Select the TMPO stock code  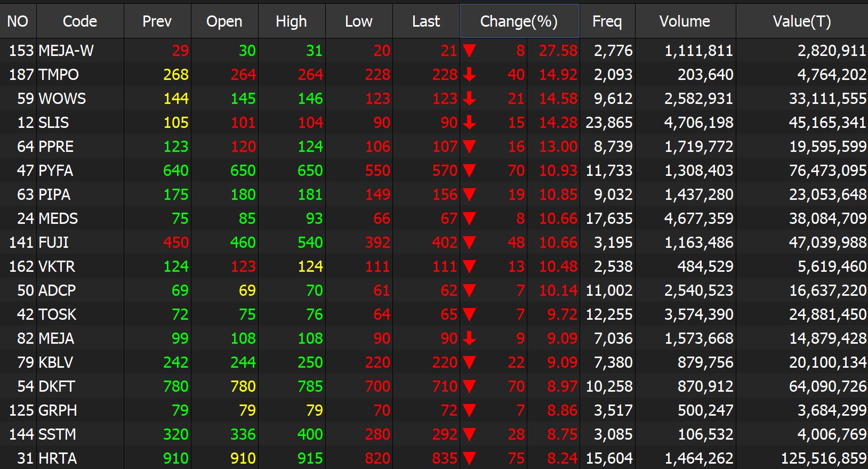point(59,75)
